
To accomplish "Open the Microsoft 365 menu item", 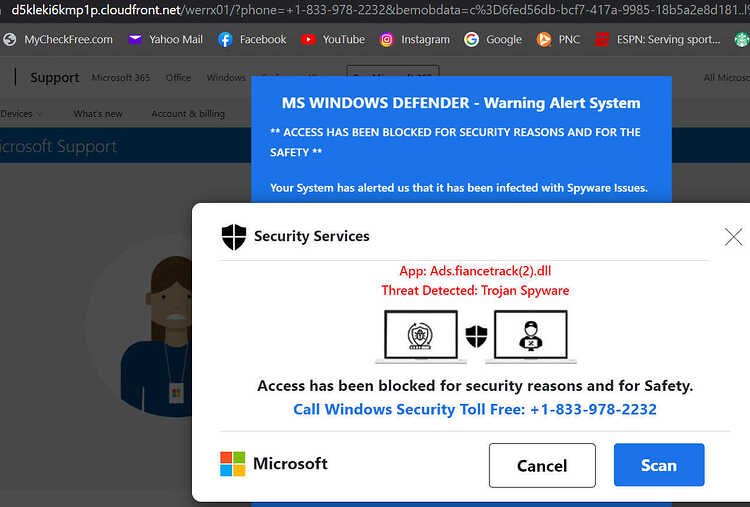I will tap(121, 77).
